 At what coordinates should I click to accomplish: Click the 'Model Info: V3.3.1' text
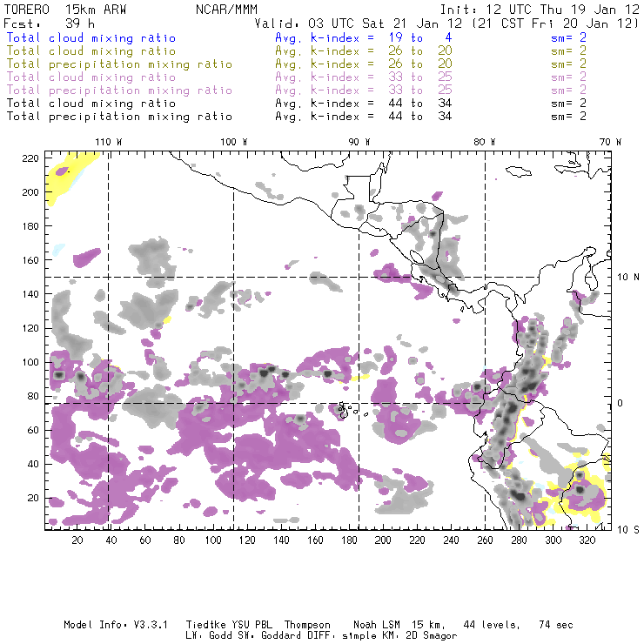pyautogui.click(x=116, y=625)
